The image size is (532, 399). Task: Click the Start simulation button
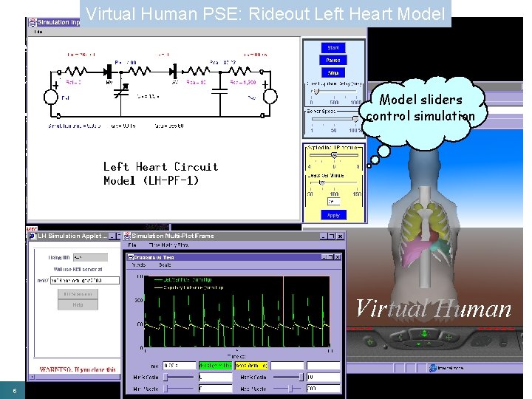332,48
